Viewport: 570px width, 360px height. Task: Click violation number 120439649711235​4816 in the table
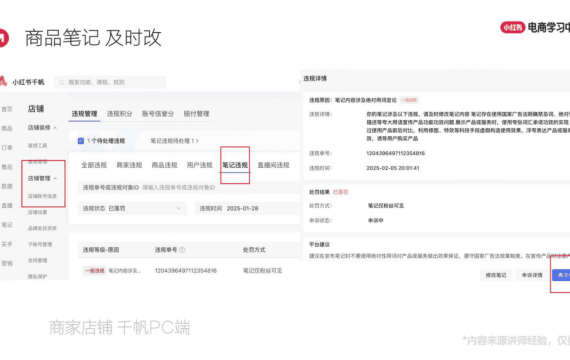point(186,271)
